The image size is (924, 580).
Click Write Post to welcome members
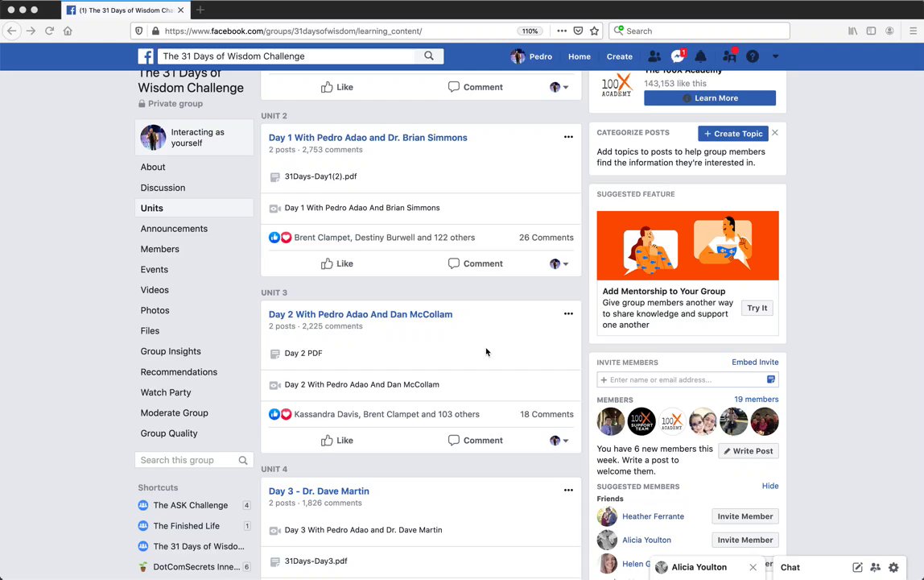point(749,451)
